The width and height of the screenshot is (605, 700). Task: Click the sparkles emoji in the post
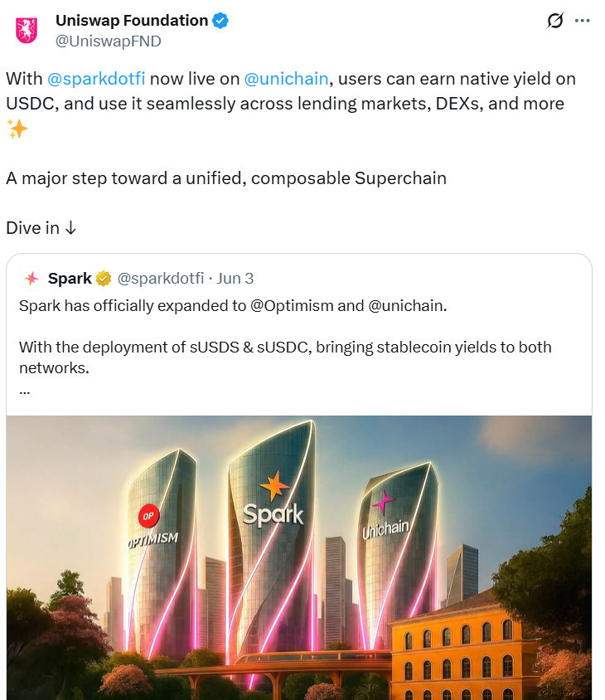(17, 129)
